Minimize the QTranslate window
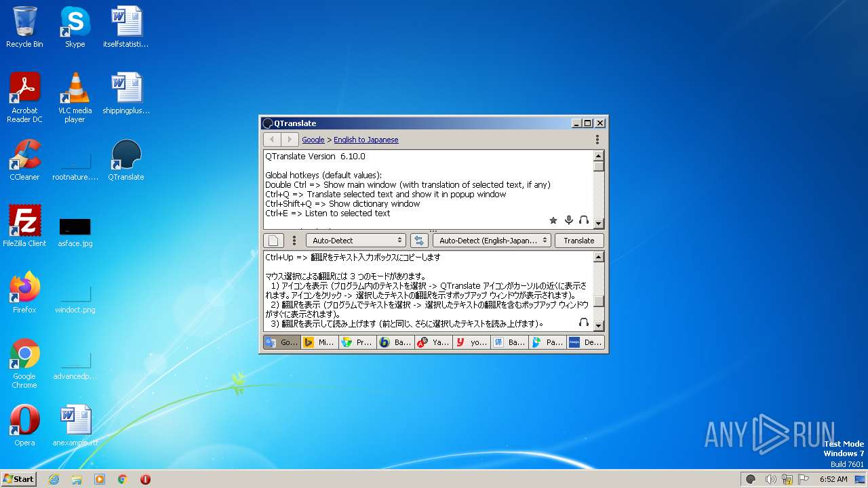Viewport: 868px width, 488px height. (x=576, y=123)
